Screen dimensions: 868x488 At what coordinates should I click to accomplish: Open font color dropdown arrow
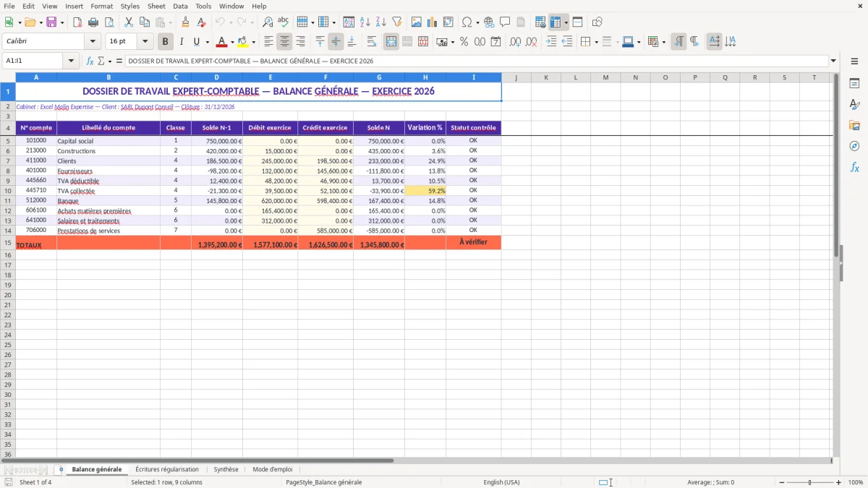click(231, 42)
